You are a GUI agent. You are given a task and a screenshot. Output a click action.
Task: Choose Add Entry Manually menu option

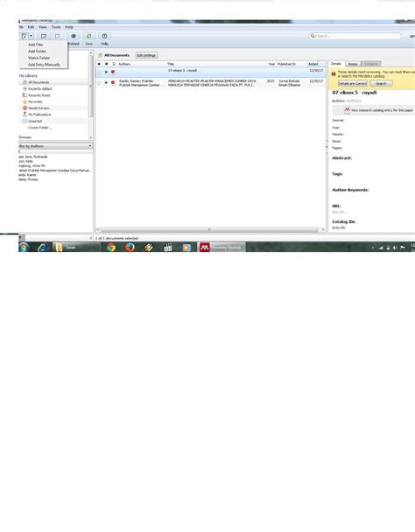(44, 65)
